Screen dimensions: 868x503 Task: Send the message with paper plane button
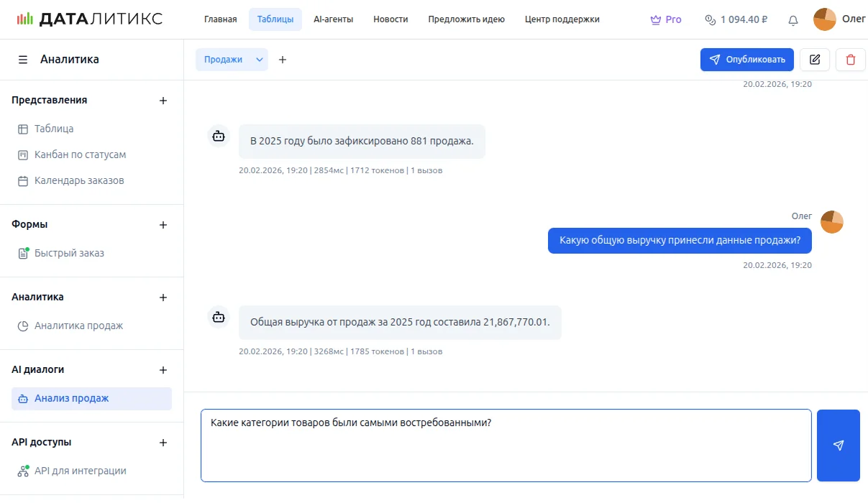tap(838, 446)
